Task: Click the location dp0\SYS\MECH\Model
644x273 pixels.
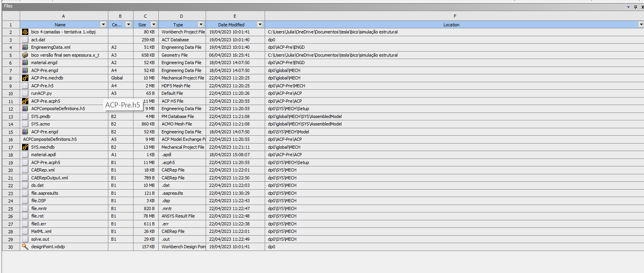Action: point(288,132)
